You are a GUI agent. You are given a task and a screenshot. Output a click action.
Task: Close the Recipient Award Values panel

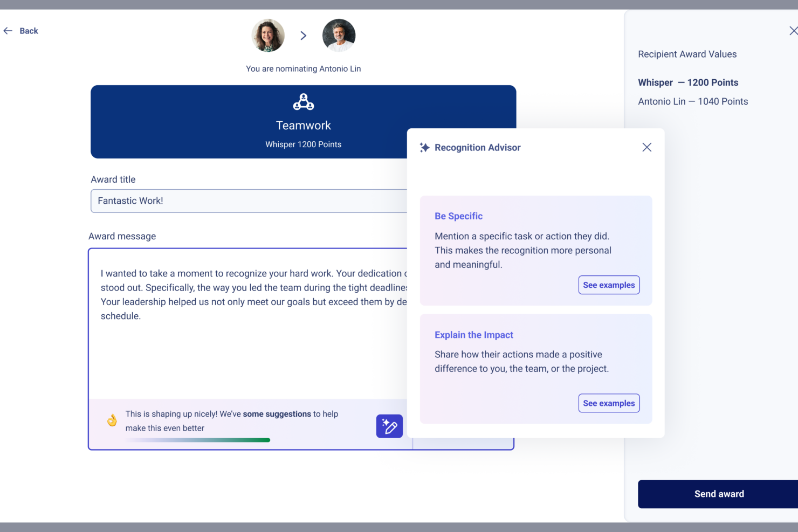pyautogui.click(x=793, y=31)
